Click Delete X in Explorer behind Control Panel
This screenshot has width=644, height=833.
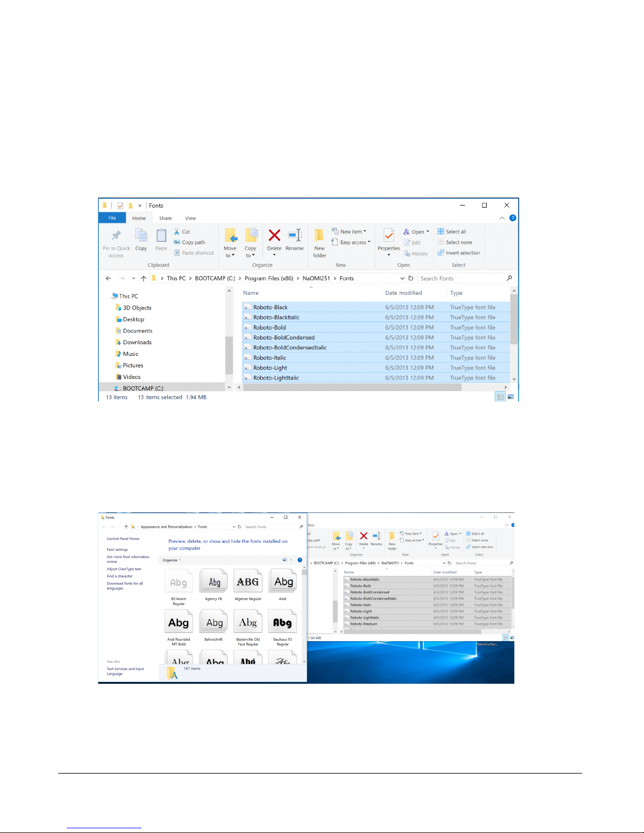364,536
